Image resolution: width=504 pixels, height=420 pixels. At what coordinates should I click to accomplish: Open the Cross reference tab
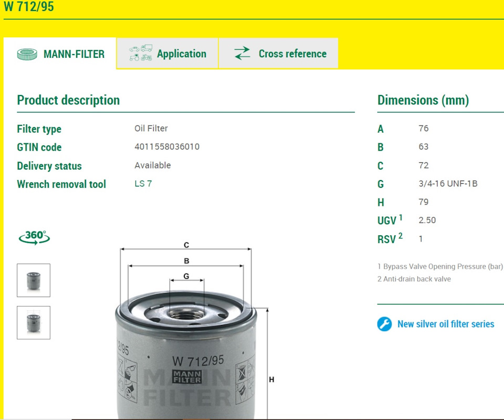pyautogui.click(x=278, y=54)
